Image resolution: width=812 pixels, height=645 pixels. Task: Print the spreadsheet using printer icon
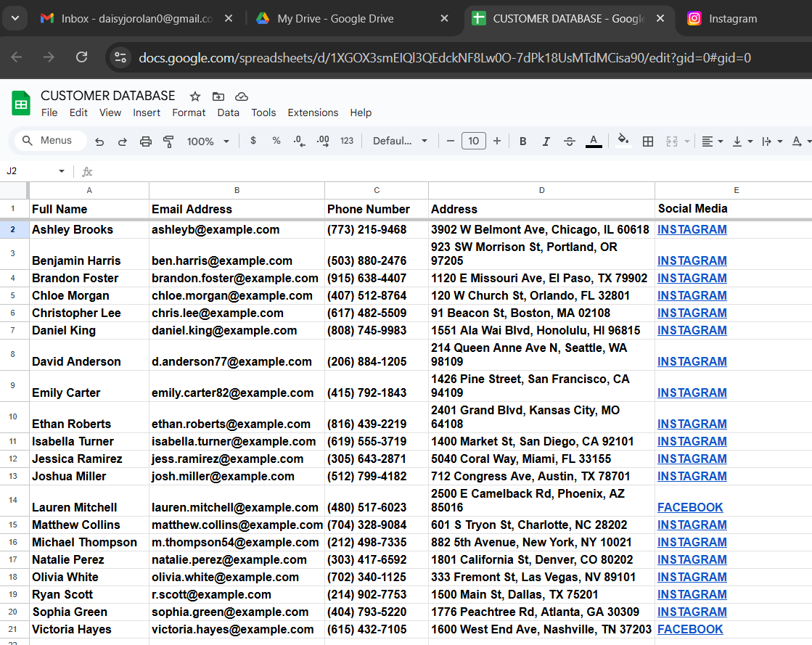[146, 141]
